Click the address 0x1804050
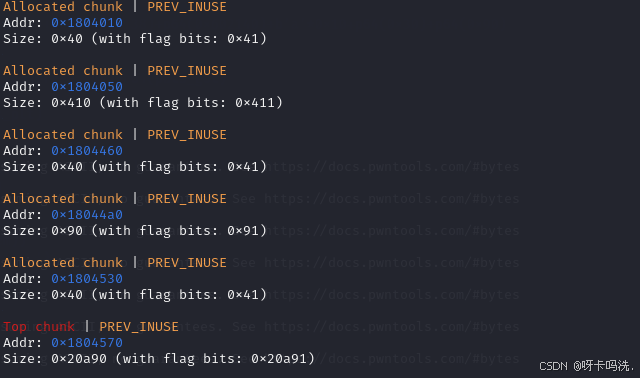The height and width of the screenshot is (378, 640). [x=87, y=87]
